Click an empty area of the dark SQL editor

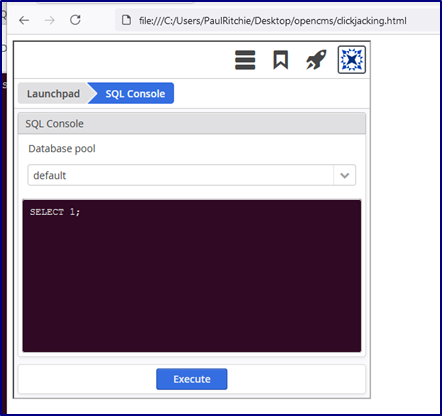point(192,283)
